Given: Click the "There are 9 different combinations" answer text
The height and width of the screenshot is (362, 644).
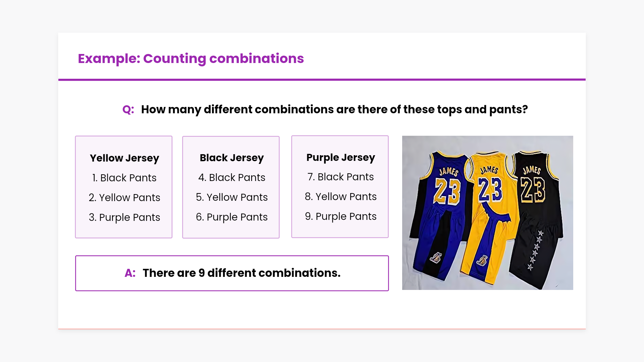Looking at the screenshot, I should click(x=241, y=273).
